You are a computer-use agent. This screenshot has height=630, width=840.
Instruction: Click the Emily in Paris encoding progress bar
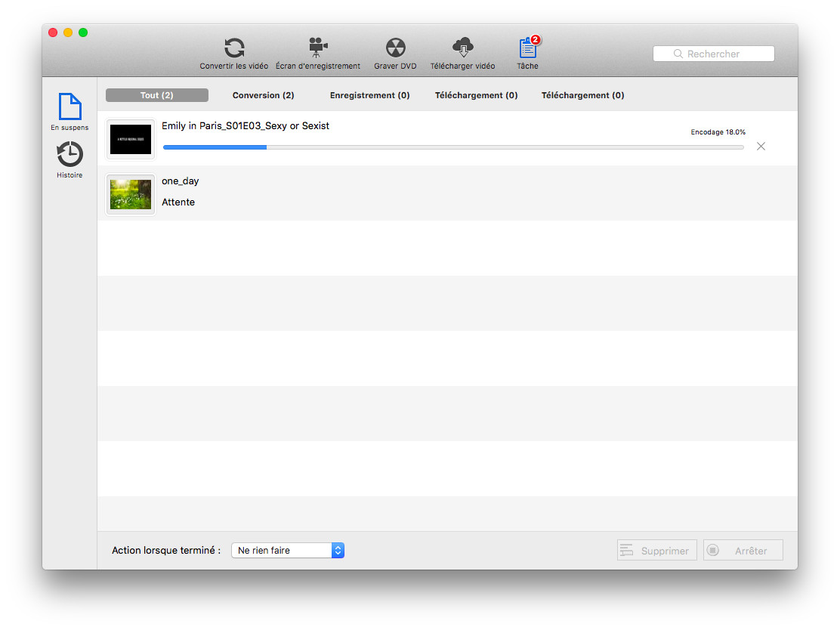tap(453, 147)
